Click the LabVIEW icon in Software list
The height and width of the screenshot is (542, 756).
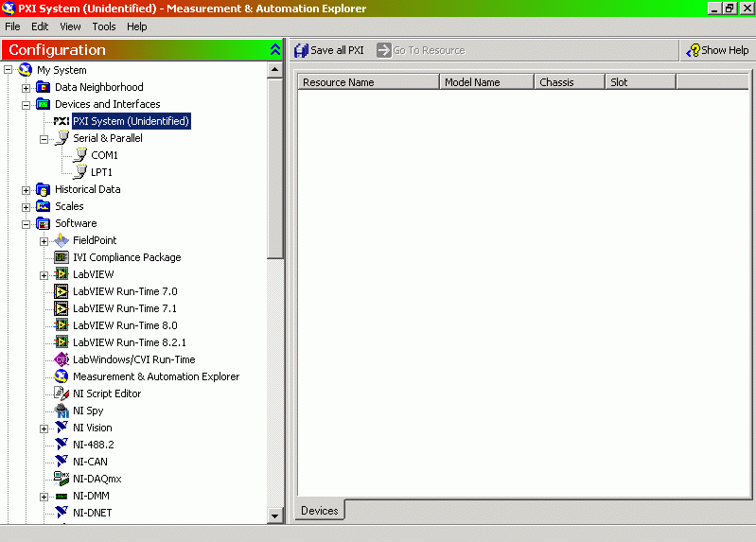click(x=62, y=274)
